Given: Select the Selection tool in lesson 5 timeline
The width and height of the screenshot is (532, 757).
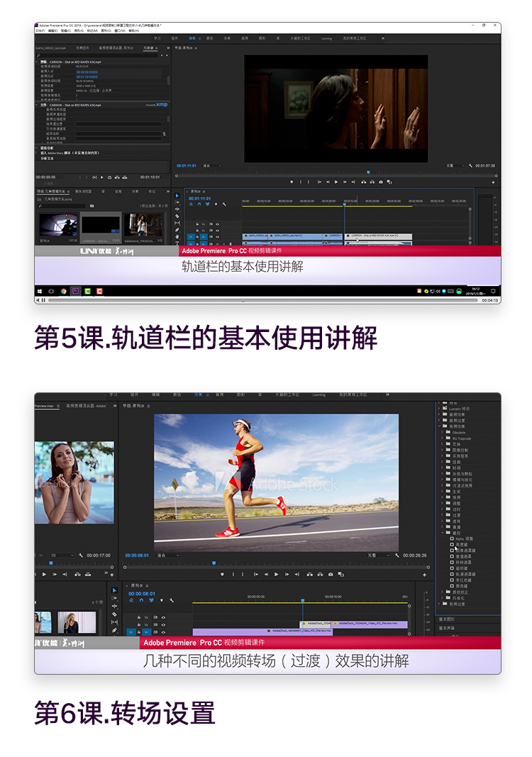Looking at the screenshot, I should tap(177, 196).
